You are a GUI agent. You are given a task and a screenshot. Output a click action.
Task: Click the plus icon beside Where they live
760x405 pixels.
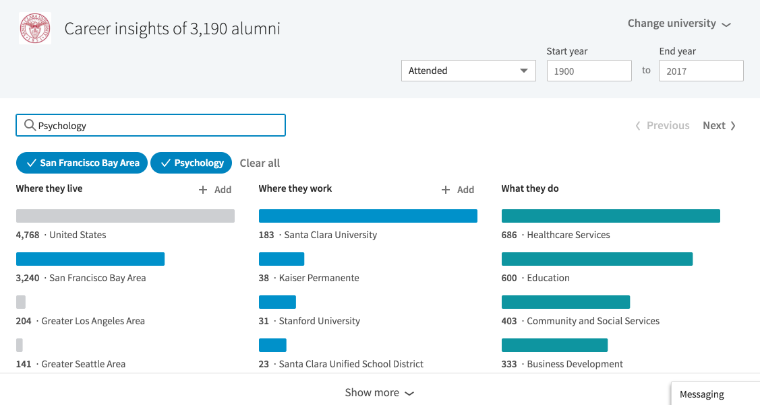click(x=203, y=189)
